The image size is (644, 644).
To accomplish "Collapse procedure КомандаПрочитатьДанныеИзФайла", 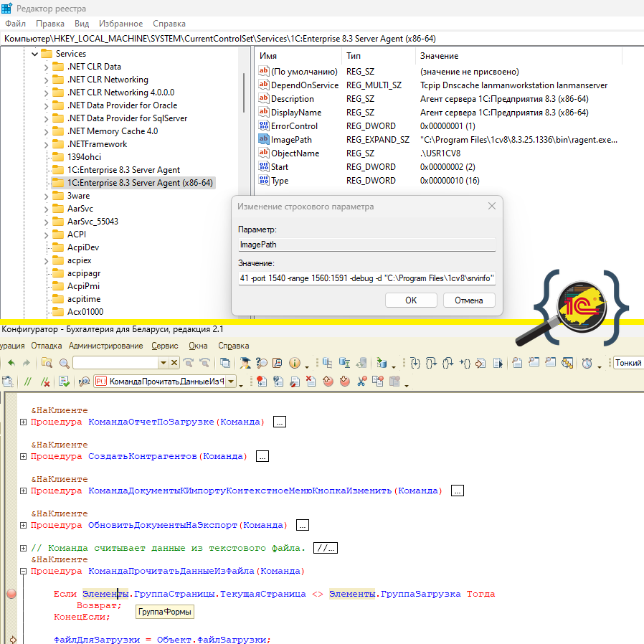I will 24,571.
